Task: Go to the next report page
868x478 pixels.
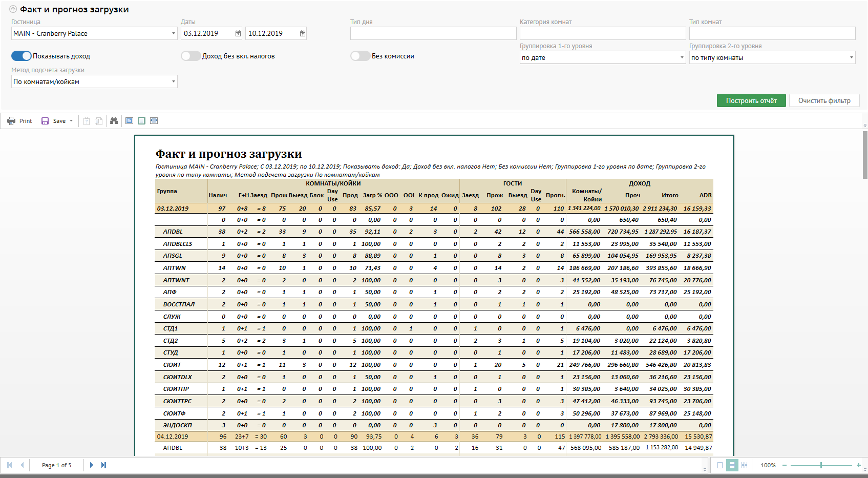Action: click(92, 465)
